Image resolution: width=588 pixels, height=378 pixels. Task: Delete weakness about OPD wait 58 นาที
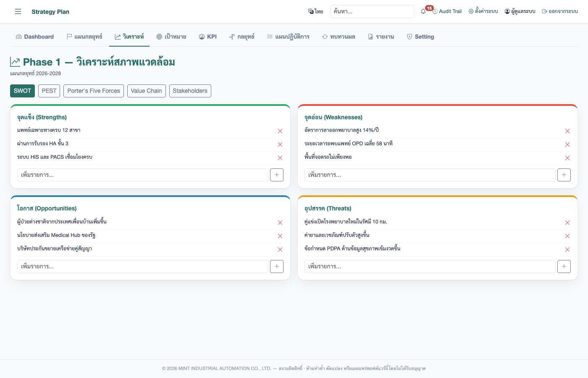(x=567, y=144)
